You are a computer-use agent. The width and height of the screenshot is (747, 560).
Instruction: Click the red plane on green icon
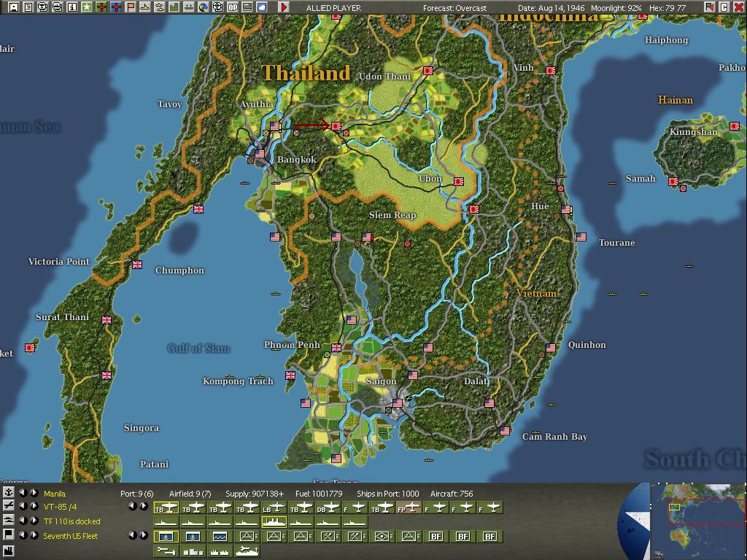101,7
